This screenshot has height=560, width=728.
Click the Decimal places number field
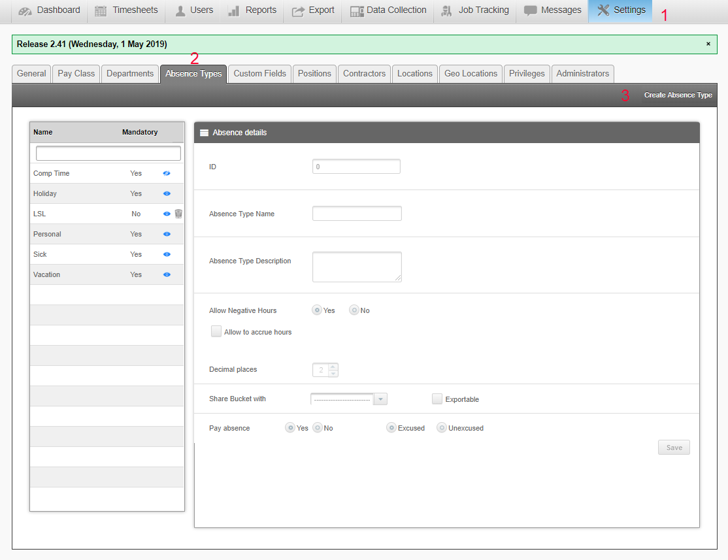321,370
